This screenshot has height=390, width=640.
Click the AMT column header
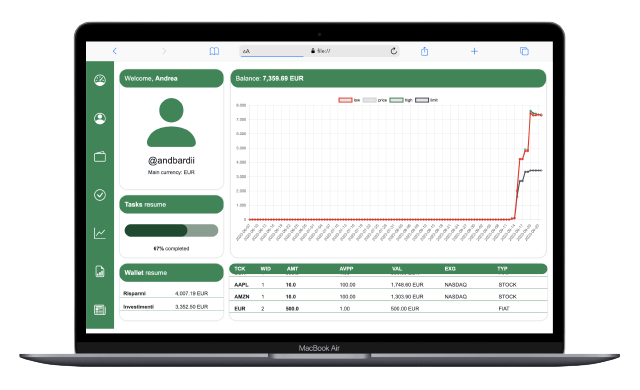coord(293,269)
